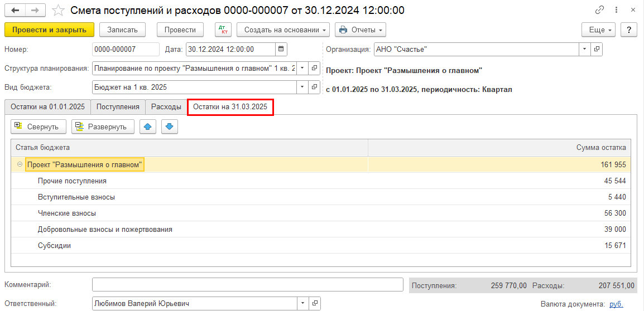Open the Структура планирования dropdown
The image size is (644, 311).
point(302,68)
